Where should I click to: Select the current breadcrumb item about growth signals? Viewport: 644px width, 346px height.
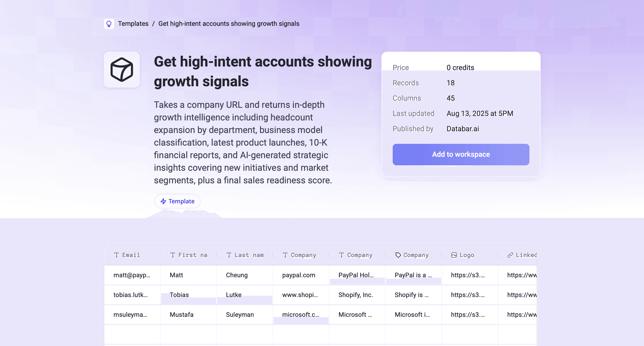click(x=228, y=24)
